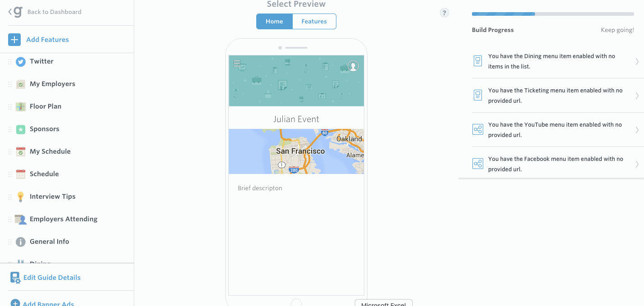The image size is (644, 306).
Task: Click the Twitter bird icon
Action: (21, 62)
